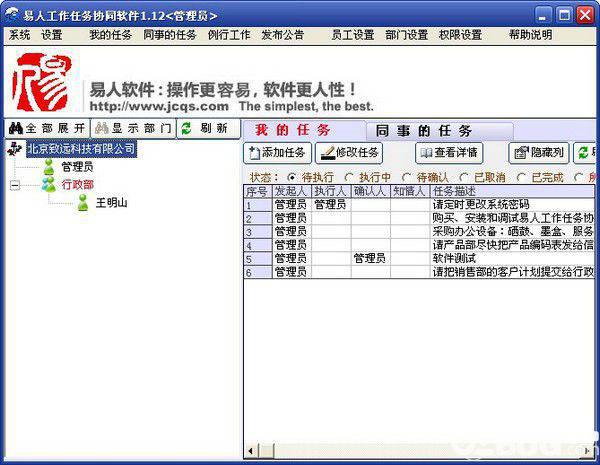Open the 部门设置 menu
600x465 pixels.
pyautogui.click(x=406, y=35)
